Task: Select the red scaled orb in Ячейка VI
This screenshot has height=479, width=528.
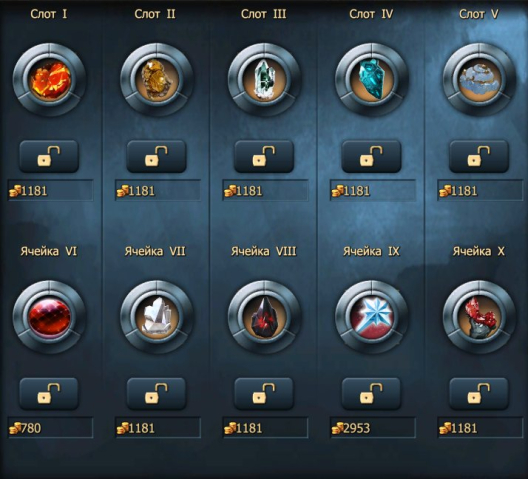Action: pyautogui.click(x=50, y=317)
